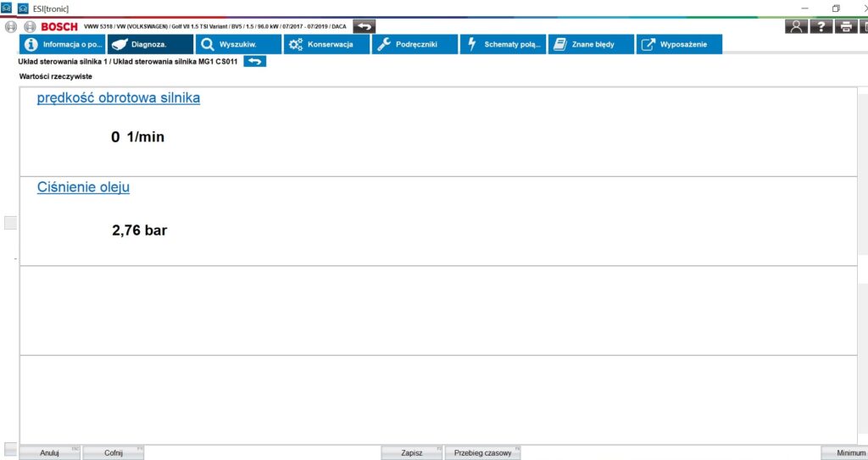Switch to the Wyposażenie tab
This screenshot has height=460, width=868.
(x=679, y=44)
